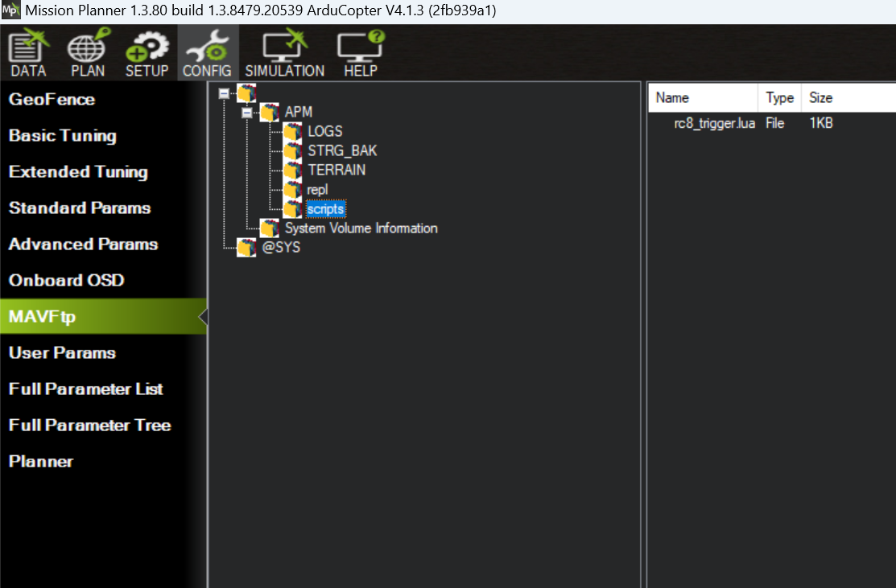The image size is (896, 588).
Task: Collapse the APM folder node
Action: point(247,113)
